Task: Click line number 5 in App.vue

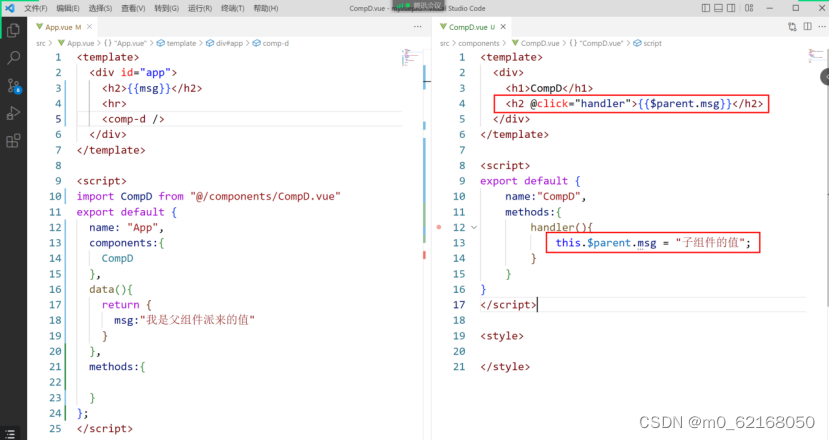Action: pyautogui.click(x=58, y=119)
